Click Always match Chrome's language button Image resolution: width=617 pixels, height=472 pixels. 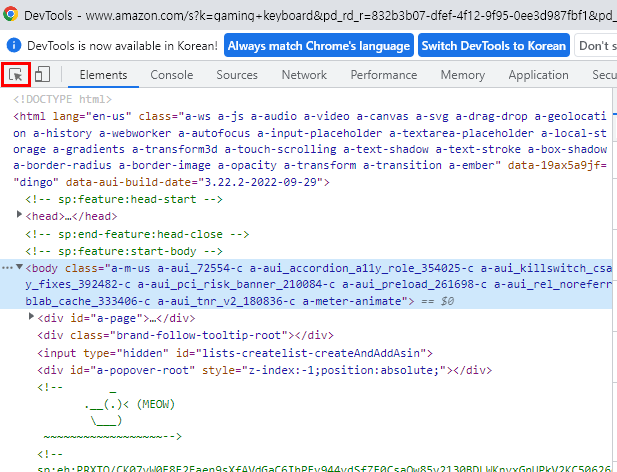(x=319, y=45)
